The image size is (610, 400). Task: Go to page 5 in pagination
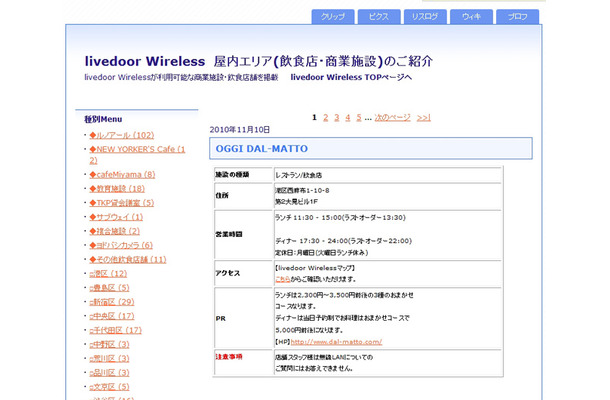coord(359,117)
